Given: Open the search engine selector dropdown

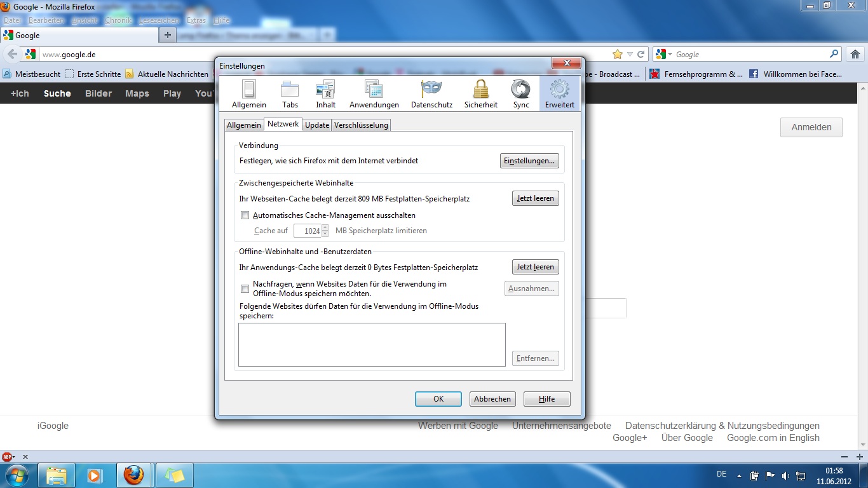Looking at the screenshot, I should tap(664, 54).
